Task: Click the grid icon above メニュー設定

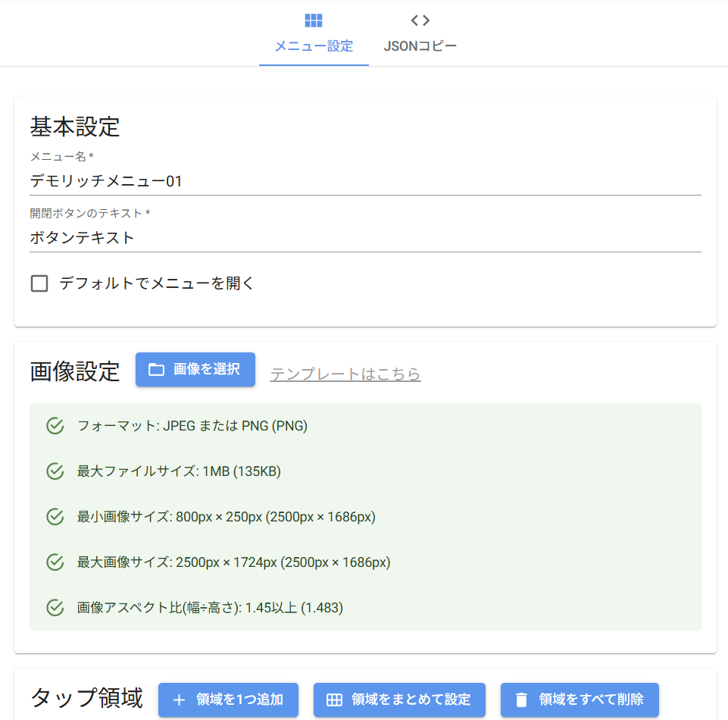Action: point(314,20)
